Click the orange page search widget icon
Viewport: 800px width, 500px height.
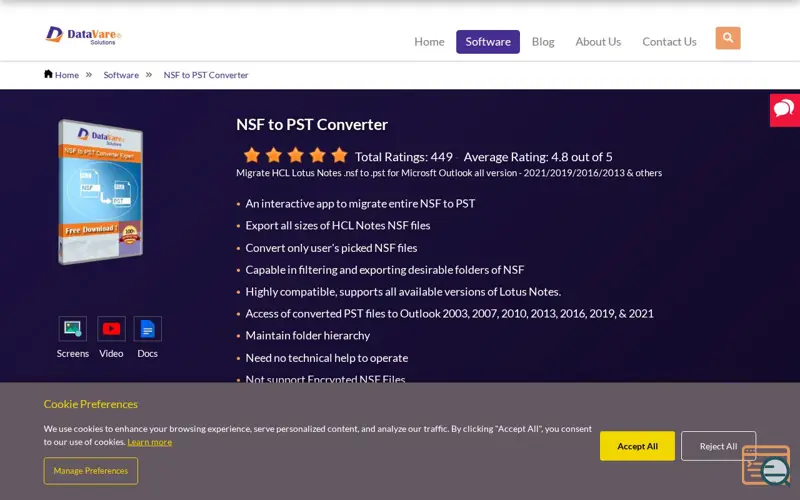767,465
